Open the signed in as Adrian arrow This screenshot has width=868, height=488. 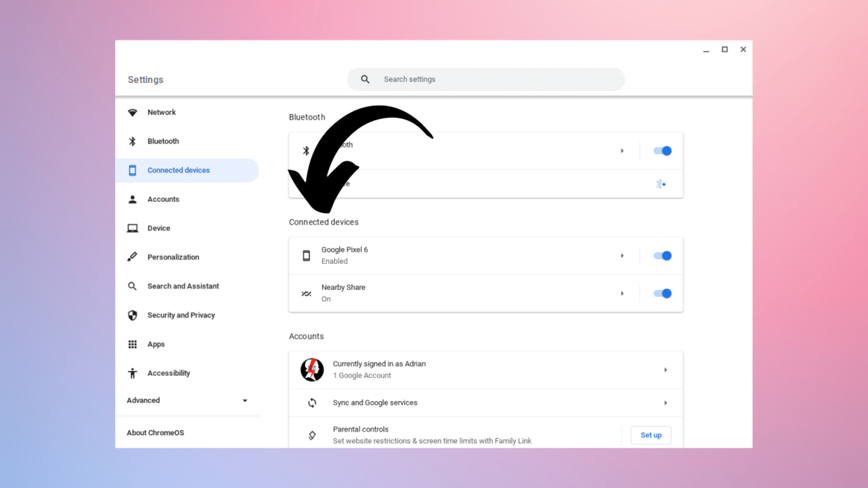tap(665, 369)
